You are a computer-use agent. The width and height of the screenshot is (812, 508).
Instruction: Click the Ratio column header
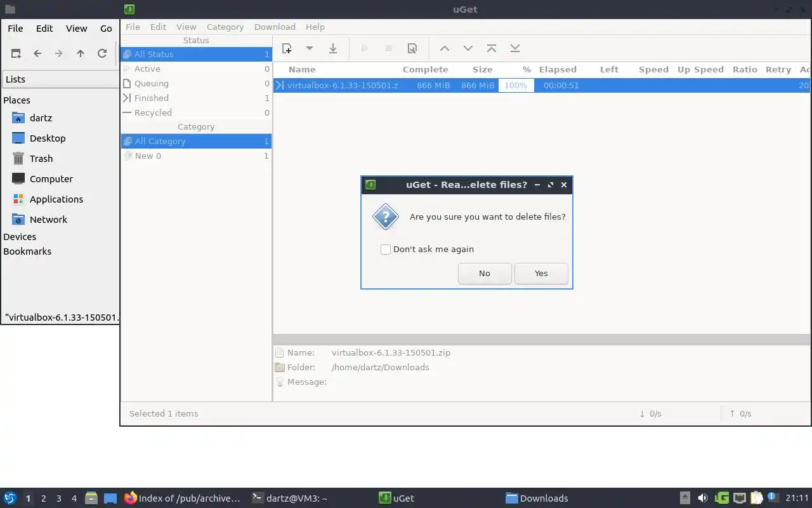coord(745,69)
